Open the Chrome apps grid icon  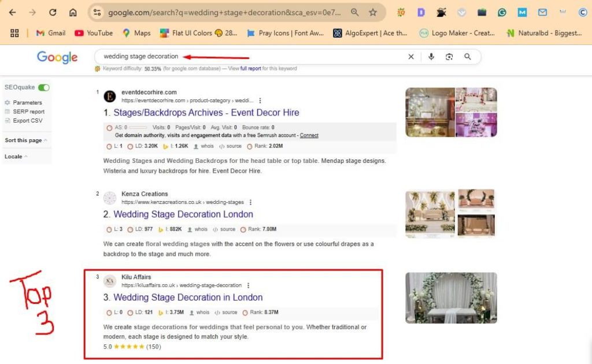pyautogui.click(x=14, y=33)
